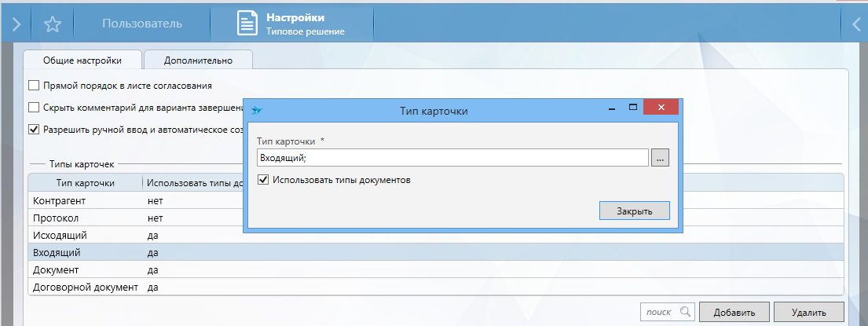Uncheck Использовать типы документов checkbox
The height and width of the screenshot is (326, 868).
pos(262,180)
